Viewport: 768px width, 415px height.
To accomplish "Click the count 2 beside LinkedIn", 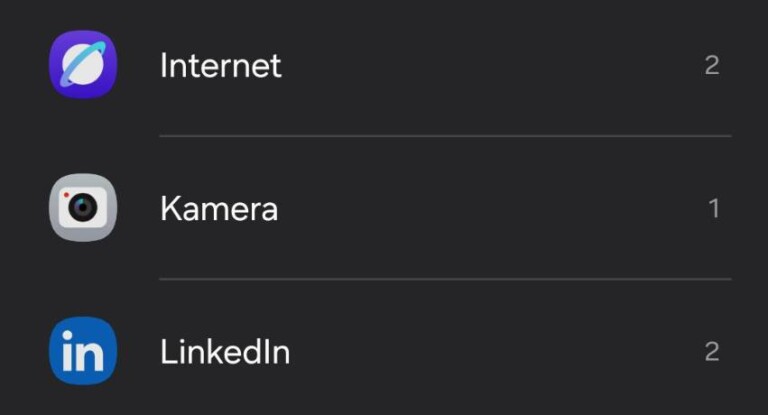I will [x=712, y=352].
